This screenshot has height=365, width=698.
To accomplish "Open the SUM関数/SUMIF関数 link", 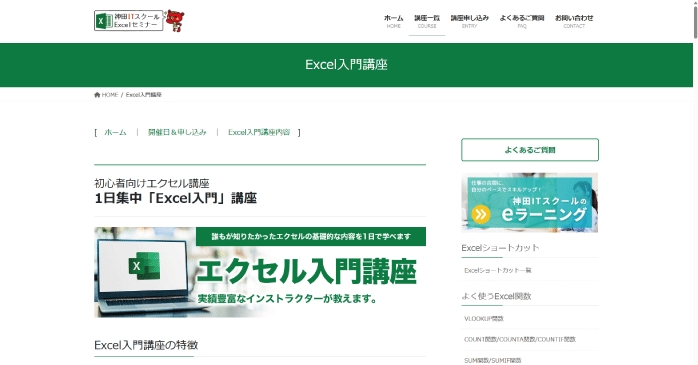I will coord(493,360).
